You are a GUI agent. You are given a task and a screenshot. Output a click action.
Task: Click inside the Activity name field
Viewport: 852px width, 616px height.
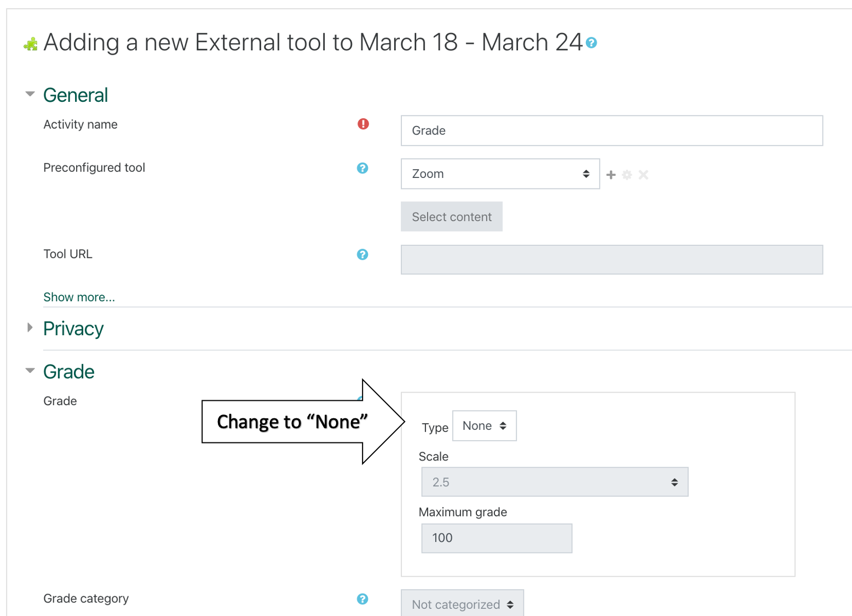point(611,131)
